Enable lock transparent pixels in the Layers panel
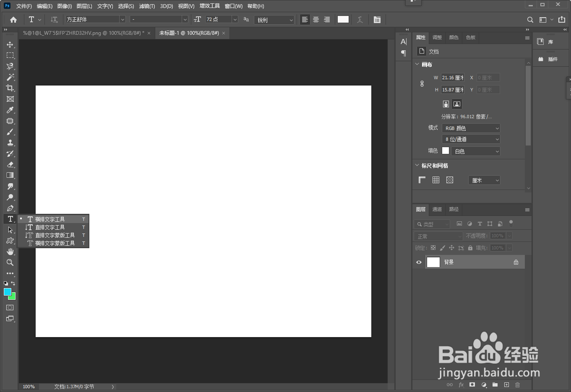The width and height of the screenshot is (571, 392). pos(433,247)
